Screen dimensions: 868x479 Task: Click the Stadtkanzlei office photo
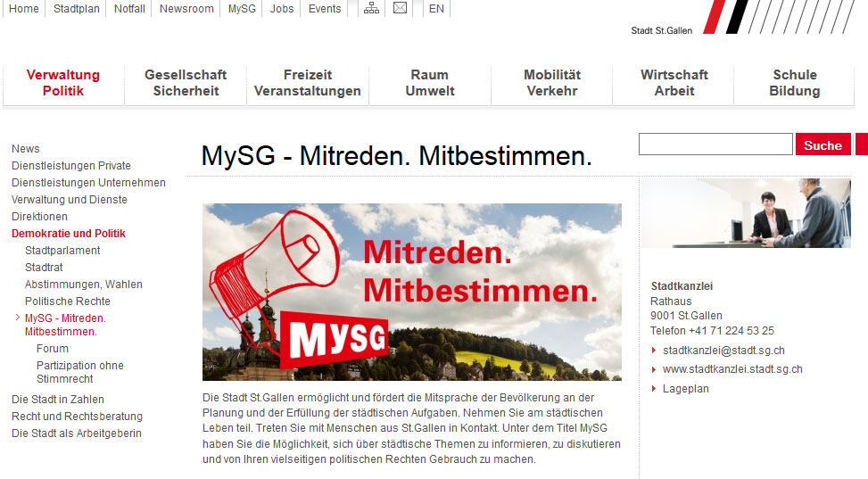pyautogui.click(x=746, y=212)
